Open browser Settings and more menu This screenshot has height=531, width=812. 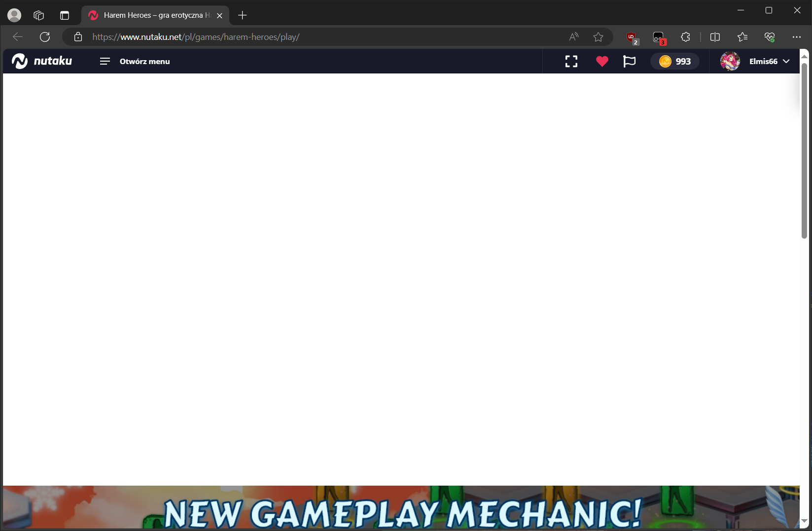pos(796,37)
